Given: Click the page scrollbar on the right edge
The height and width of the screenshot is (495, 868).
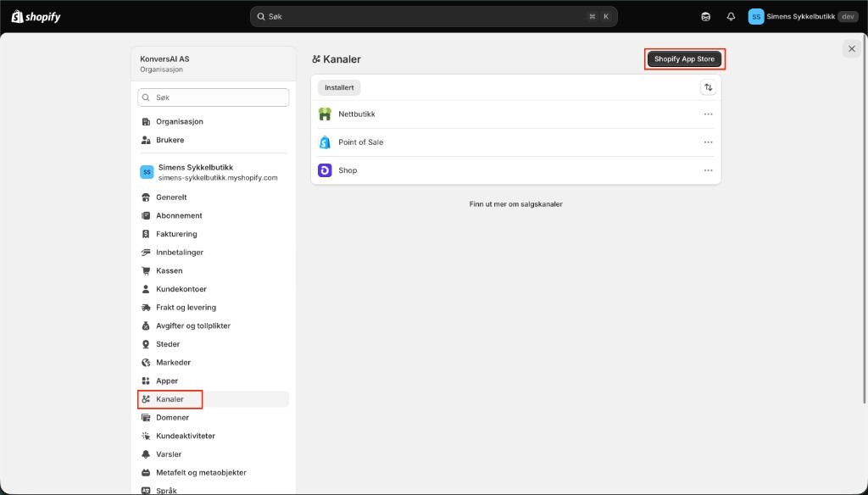Looking at the screenshot, I should coord(865,221).
